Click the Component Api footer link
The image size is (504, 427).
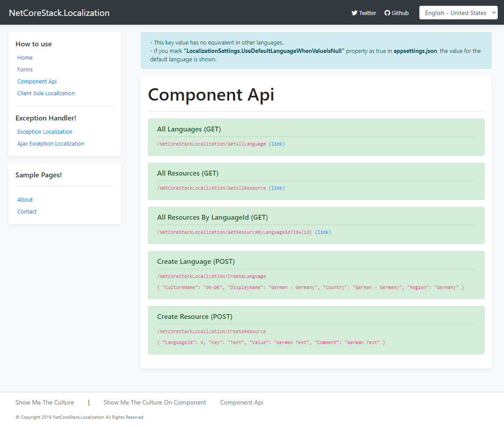[241, 402]
